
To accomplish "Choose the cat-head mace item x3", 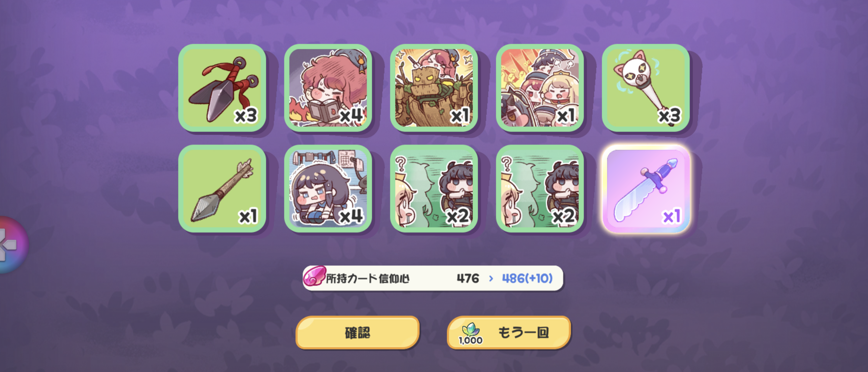I will tap(646, 88).
